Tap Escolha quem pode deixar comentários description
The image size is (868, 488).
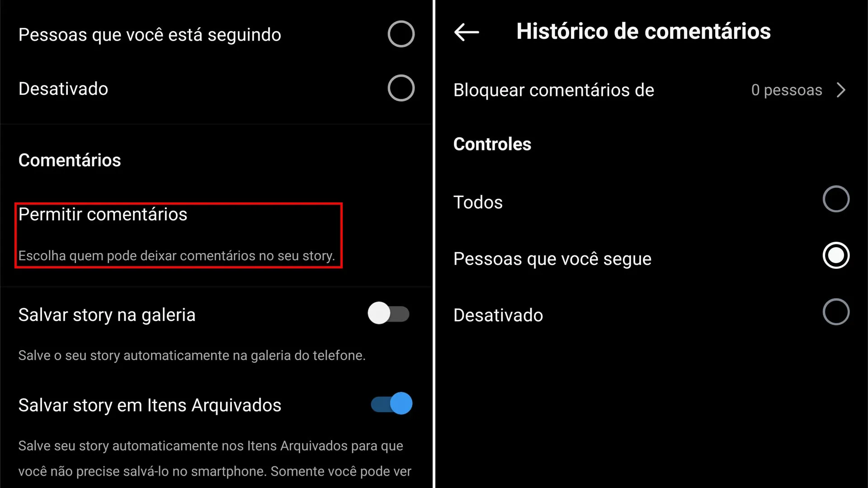click(177, 256)
